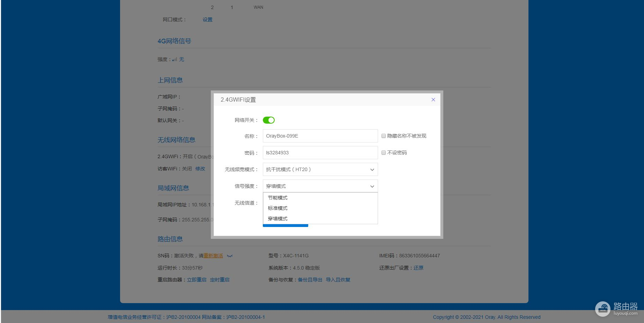Click the eye icon beside SN code

click(x=229, y=256)
